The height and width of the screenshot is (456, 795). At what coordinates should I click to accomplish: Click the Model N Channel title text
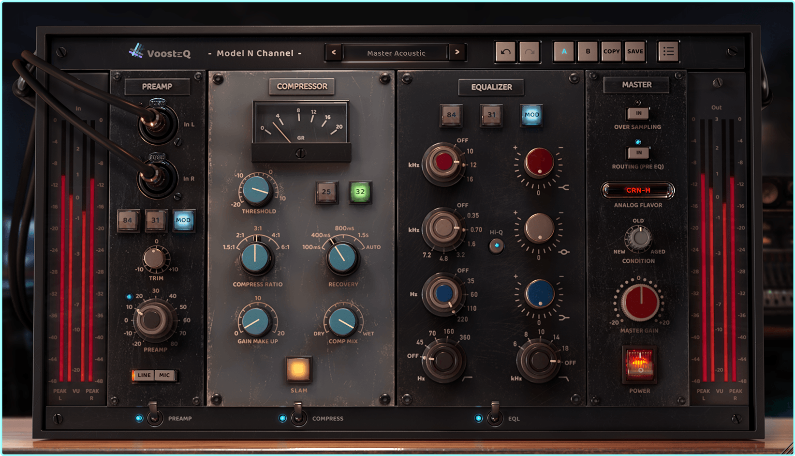click(x=255, y=53)
